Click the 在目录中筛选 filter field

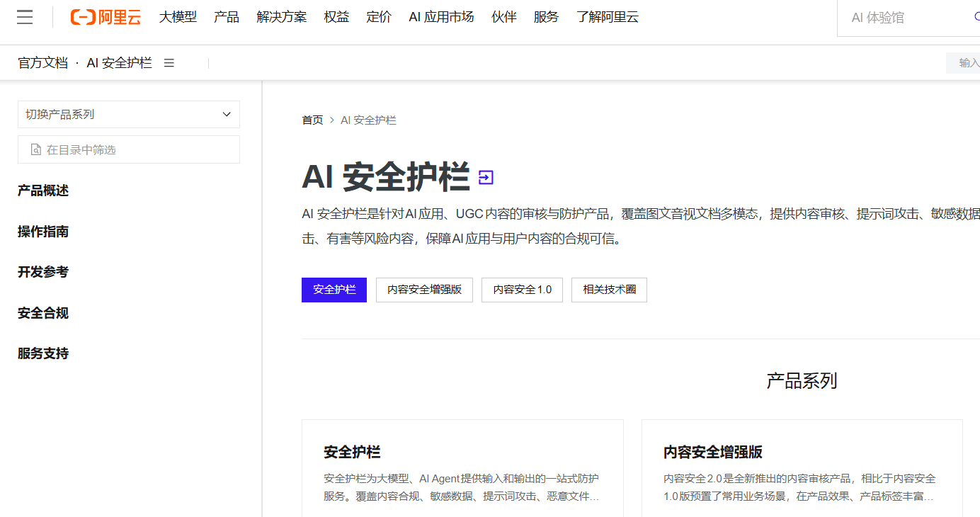(x=129, y=149)
